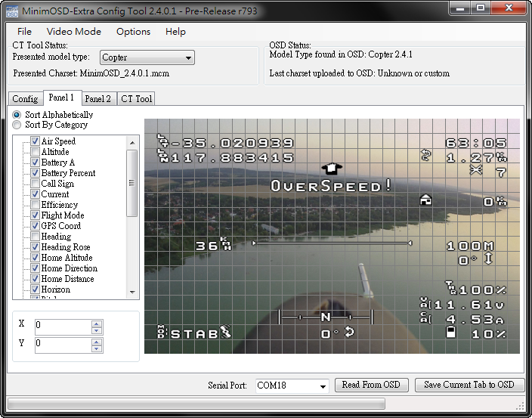Enable the Efficiency checkbox

(35, 205)
